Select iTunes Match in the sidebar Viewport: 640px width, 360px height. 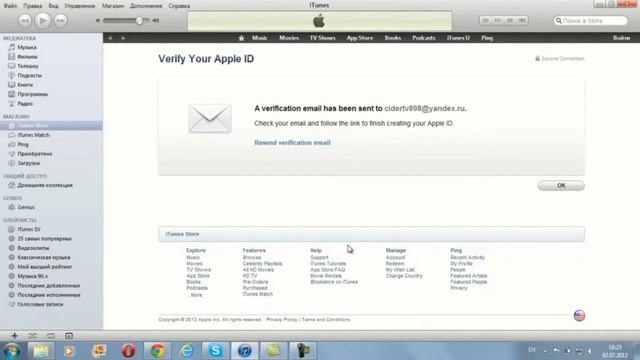pos(33,135)
